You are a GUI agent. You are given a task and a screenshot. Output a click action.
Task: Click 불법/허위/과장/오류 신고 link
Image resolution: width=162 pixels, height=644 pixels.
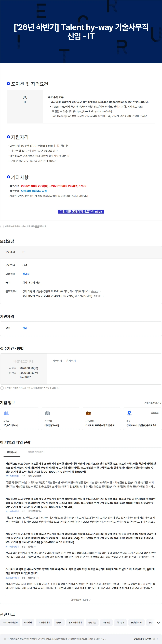[x=145, y=639]
